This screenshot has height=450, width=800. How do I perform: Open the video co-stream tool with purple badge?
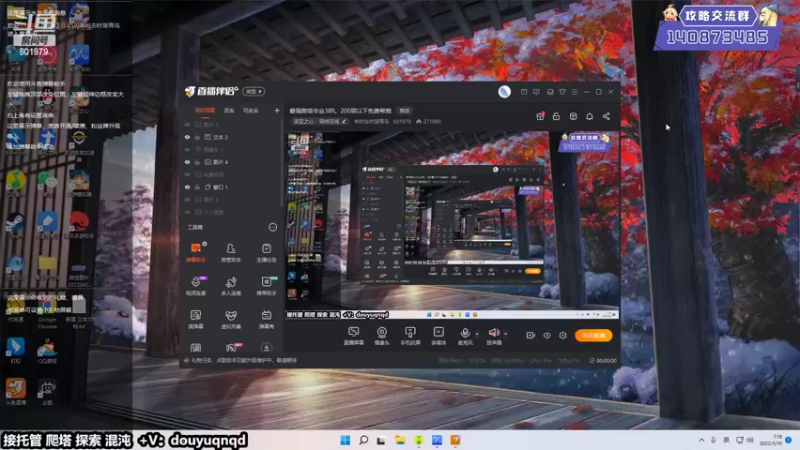(x=196, y=286)
